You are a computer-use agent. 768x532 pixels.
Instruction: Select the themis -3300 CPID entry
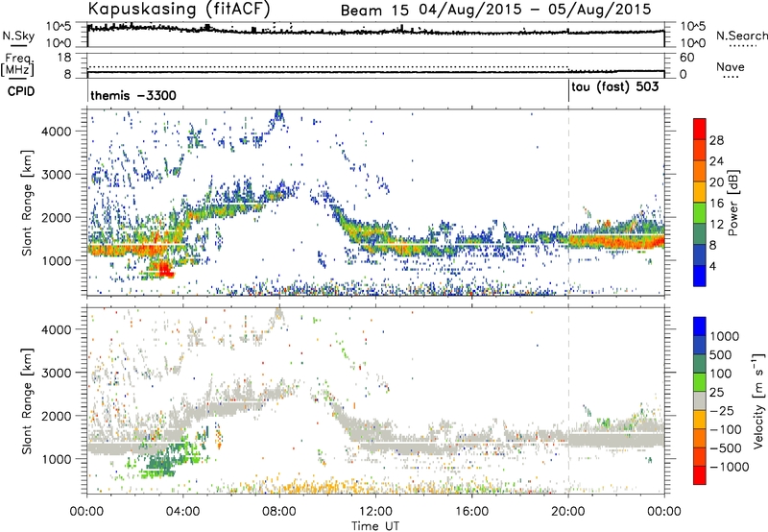click(x=133, y=95)
